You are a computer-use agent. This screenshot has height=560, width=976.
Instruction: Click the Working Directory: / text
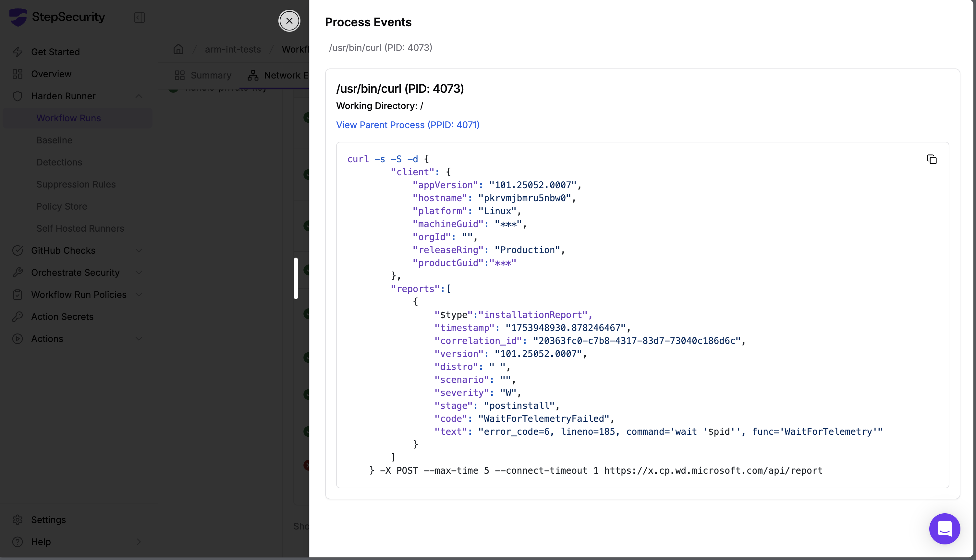point(380,106)
